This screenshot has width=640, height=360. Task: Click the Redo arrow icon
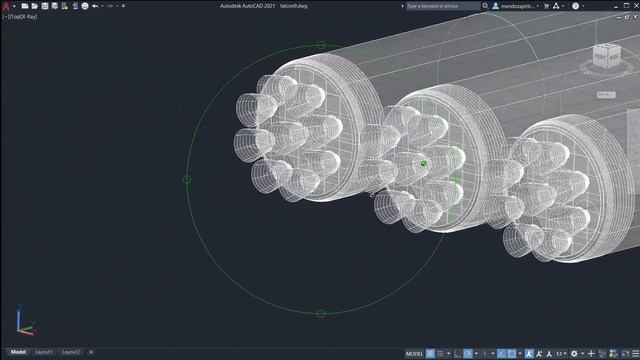click(x=109, y=6)
